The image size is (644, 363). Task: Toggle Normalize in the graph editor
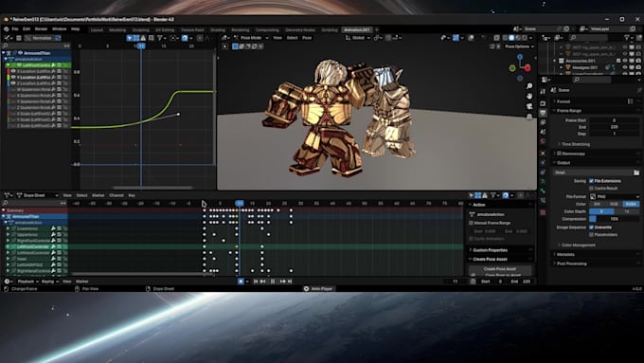coord(43,38)
